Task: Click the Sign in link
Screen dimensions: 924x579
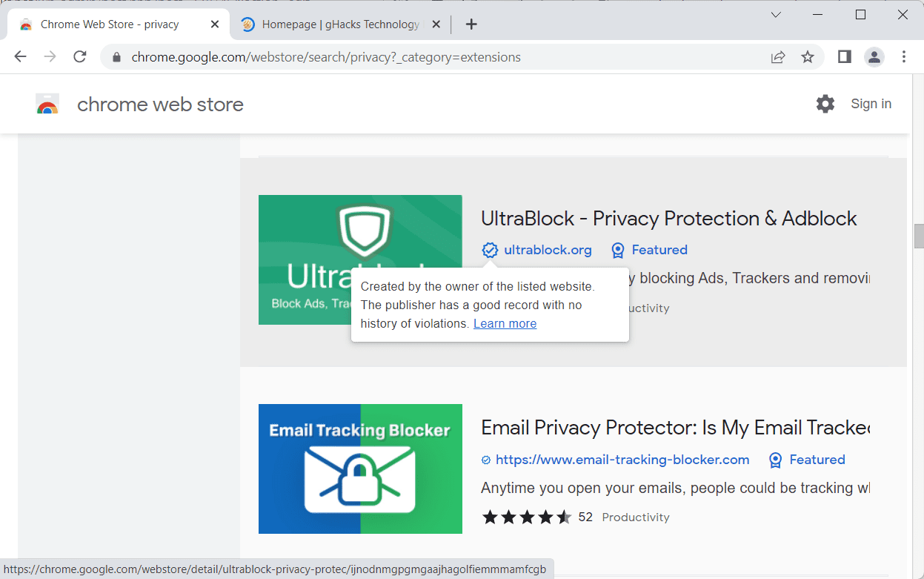Action: 871,104
